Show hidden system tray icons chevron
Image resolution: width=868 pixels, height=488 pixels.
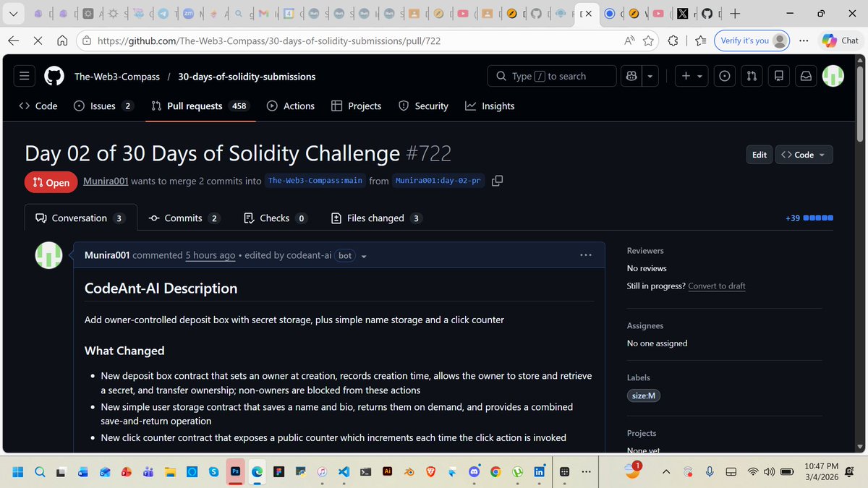[x=665, y=471]
